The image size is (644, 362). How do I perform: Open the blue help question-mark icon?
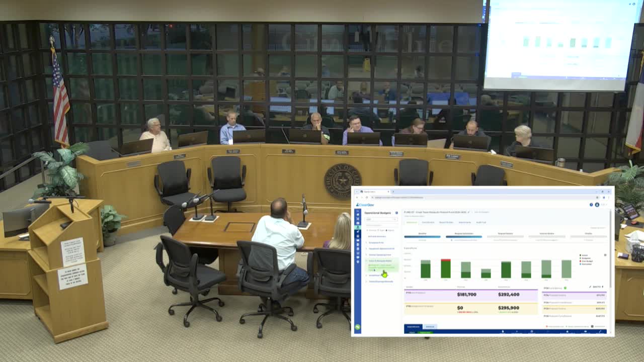point(591,205)
